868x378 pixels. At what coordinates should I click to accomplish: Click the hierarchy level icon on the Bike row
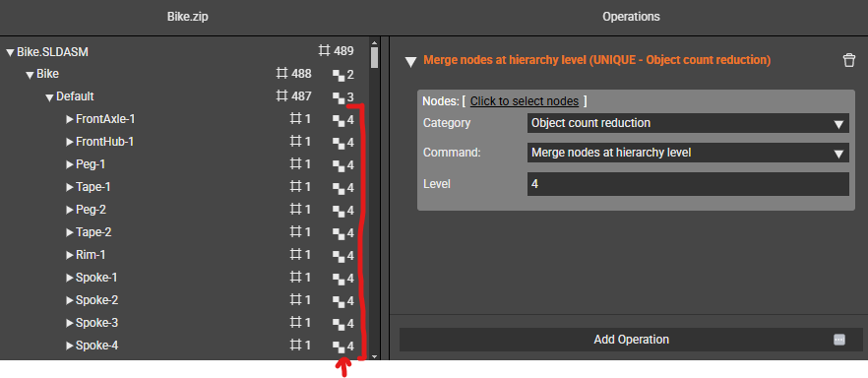click(338, 74)
